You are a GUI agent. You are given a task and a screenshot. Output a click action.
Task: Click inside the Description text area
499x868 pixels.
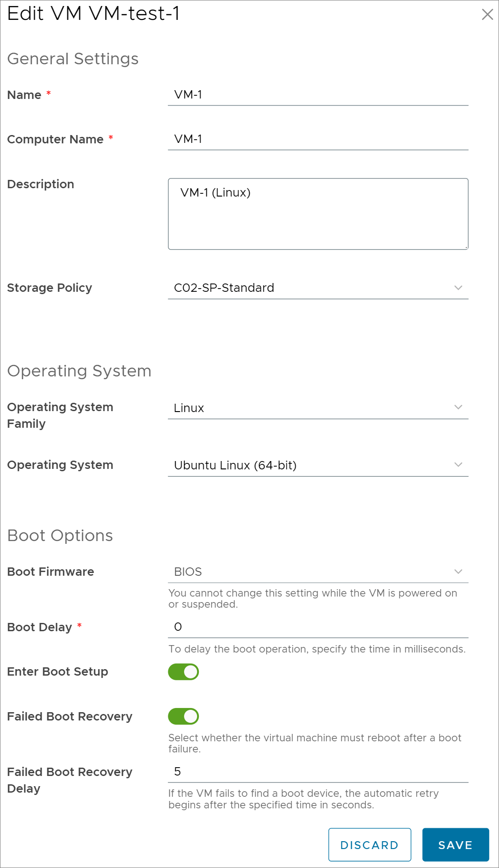318,214
